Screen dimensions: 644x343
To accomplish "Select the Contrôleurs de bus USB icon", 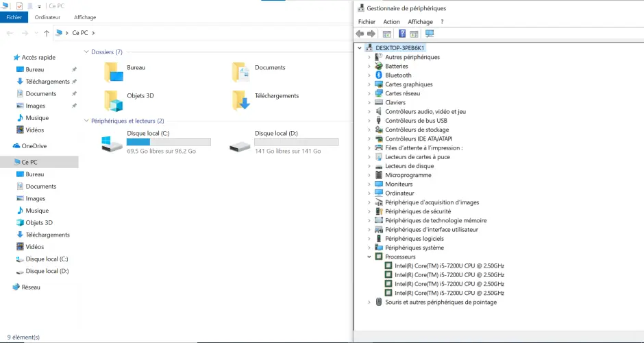I will point(379,121).
